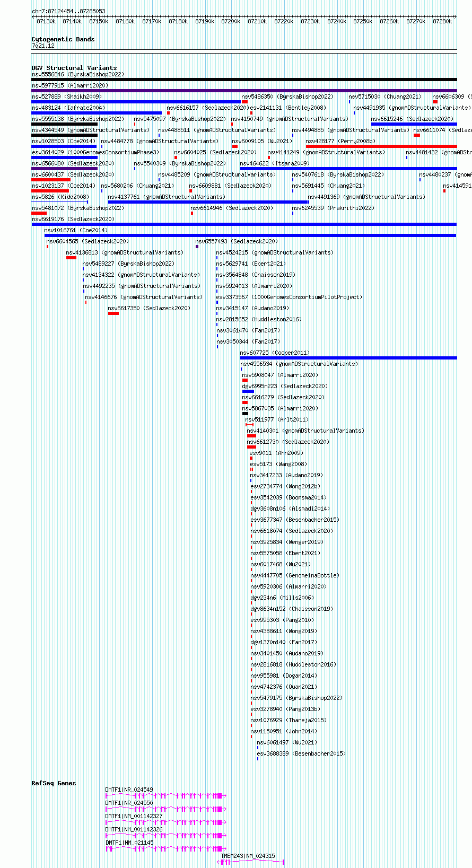Image resolution: width=472 pixels, height=868 pixels.
Task: Click the nsv1028503 (Coe2014) label
Action: (x=64, y=141)
